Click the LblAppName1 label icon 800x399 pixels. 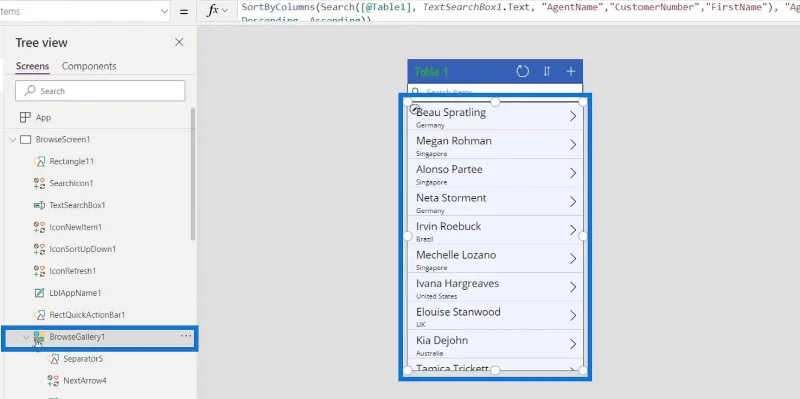[39, 293]
